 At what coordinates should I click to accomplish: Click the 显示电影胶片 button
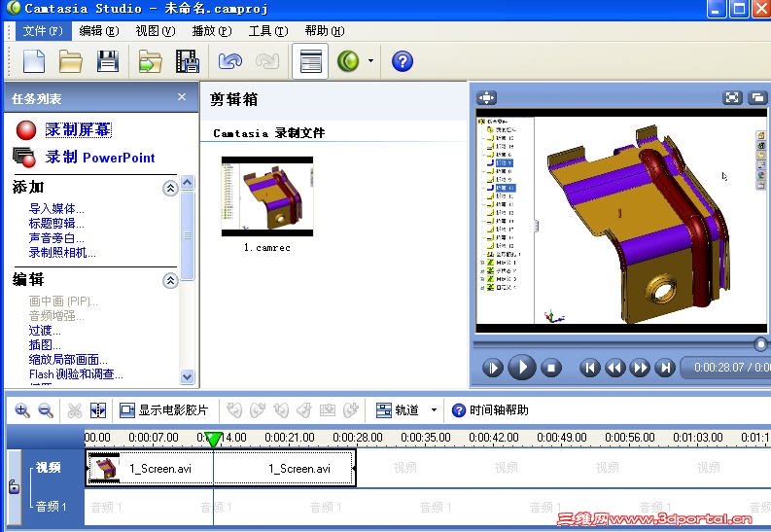point(163,410)
